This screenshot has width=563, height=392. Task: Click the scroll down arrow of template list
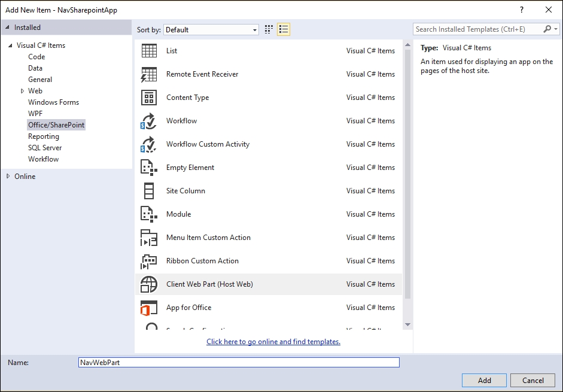coord(407,324)
